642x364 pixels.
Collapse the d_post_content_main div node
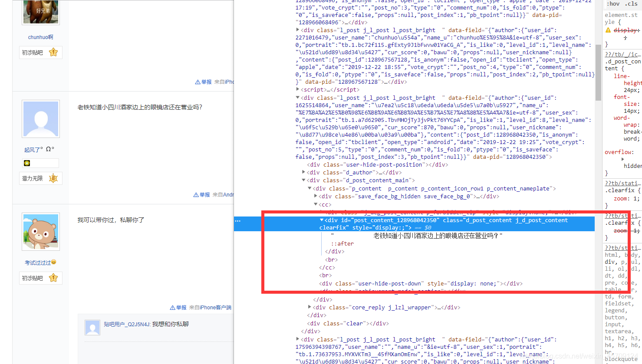coord(304,180)
